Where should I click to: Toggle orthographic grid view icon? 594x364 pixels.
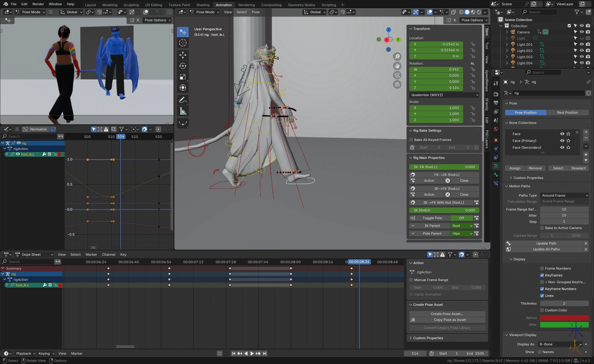pos(397,84)
